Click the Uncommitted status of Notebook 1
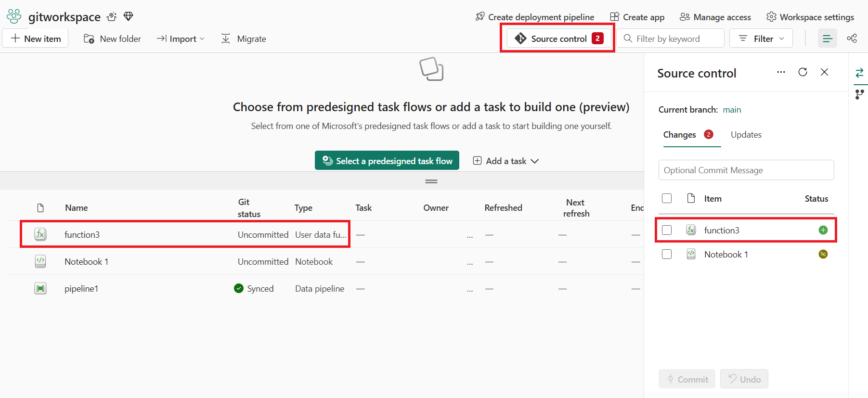868x398 pixels. (x=263, y=261)
